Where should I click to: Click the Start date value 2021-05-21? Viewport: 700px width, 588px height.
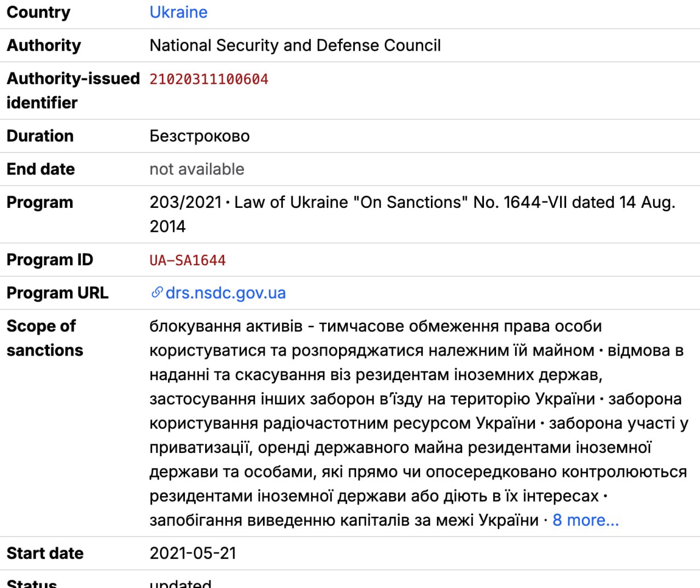click(x=193, y=553)
